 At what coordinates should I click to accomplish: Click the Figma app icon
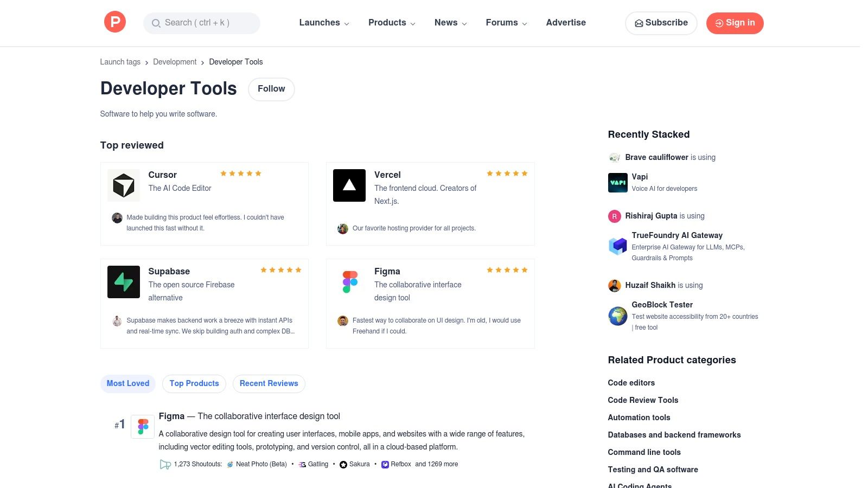(350, 281)
